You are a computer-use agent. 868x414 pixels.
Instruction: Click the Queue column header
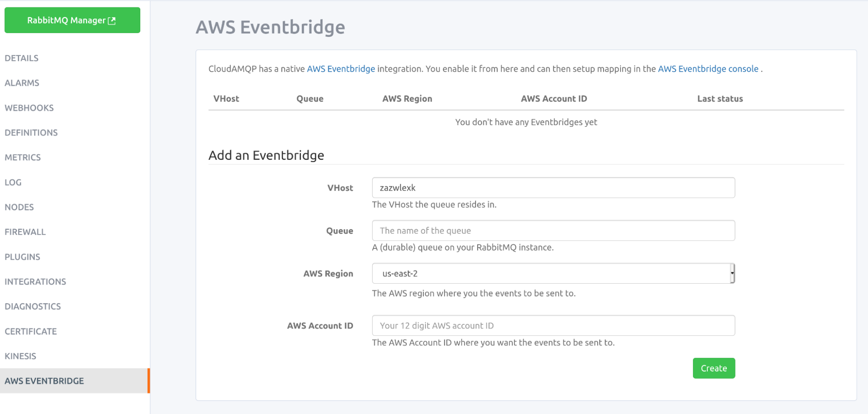310,99
